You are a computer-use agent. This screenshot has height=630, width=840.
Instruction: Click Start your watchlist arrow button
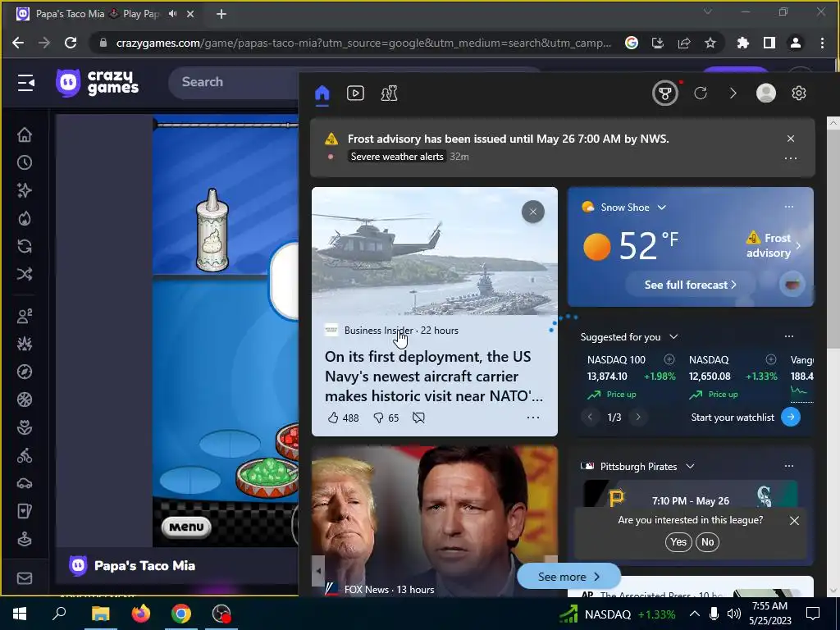click(791, 417)
